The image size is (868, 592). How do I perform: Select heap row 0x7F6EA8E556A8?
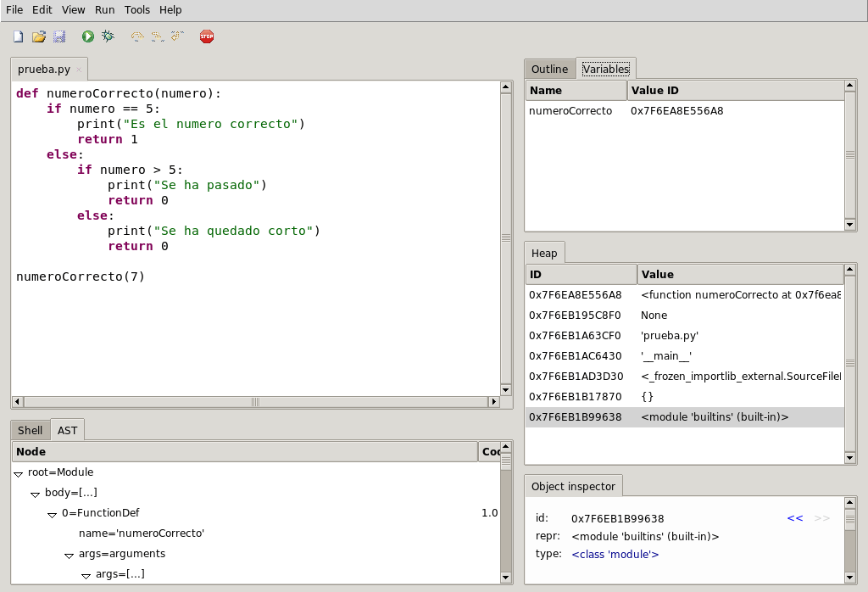(685, 294)
